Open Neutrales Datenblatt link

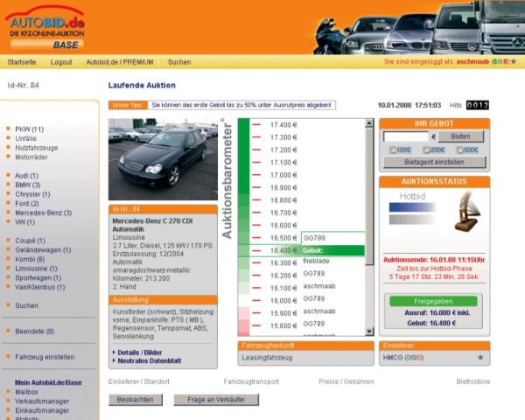click(x=150, y=360)
